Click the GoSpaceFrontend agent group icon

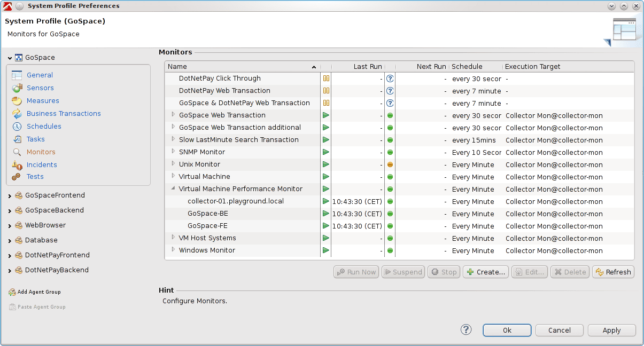19,195
